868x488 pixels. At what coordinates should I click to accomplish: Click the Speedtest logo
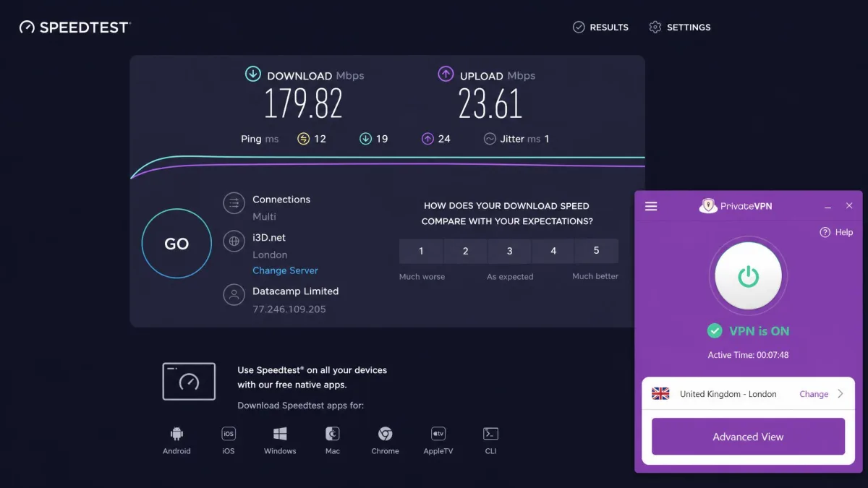coord(75,27)
